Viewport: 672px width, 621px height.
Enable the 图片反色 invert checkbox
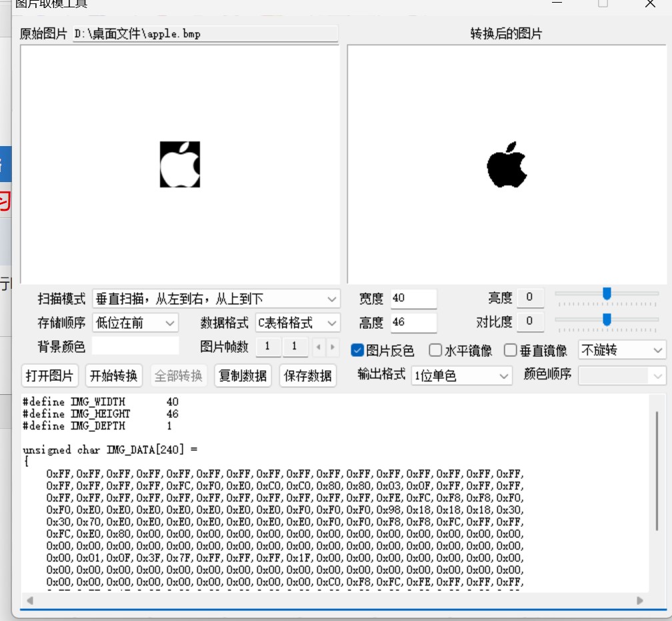coord(357,350)
